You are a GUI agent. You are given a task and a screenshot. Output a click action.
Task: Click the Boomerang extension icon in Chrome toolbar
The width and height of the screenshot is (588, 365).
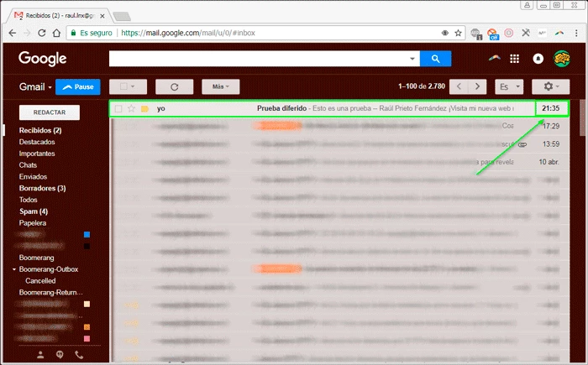tap(559, 33)
